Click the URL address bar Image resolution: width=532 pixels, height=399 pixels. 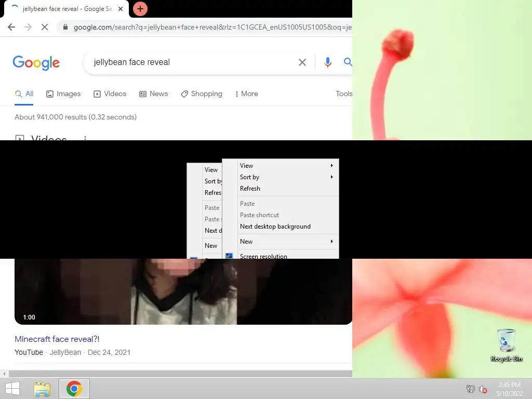tap(212, 27)
